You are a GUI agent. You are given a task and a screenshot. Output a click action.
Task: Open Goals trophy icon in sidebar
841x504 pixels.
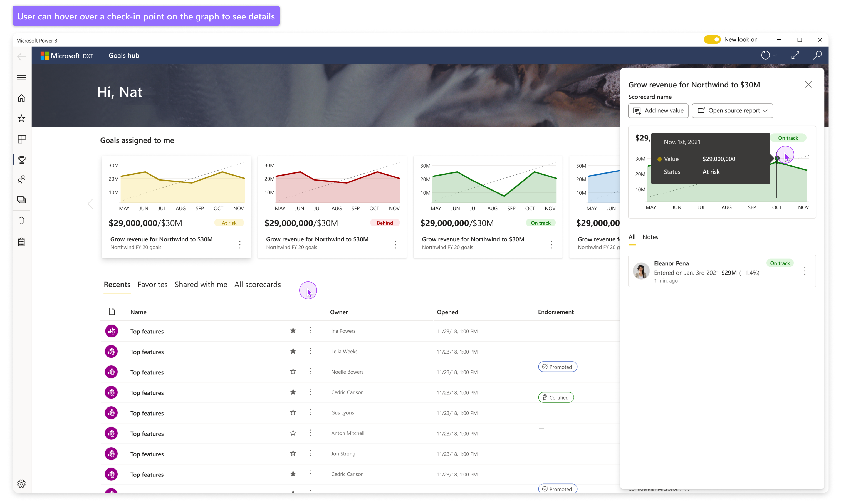21,159
